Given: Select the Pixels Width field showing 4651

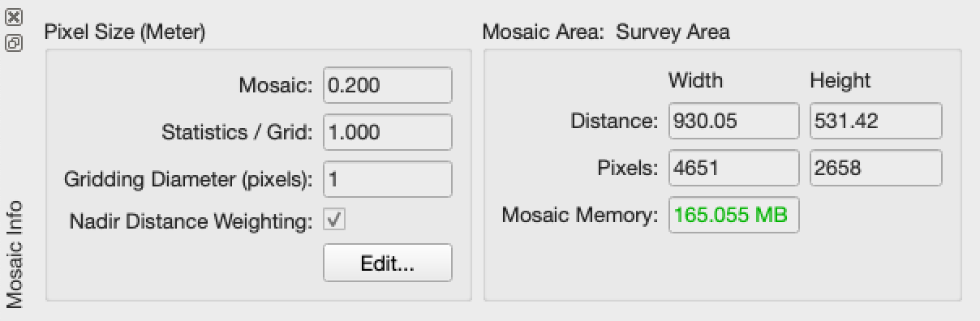Looking at the screenshot, I should (734, 168).
